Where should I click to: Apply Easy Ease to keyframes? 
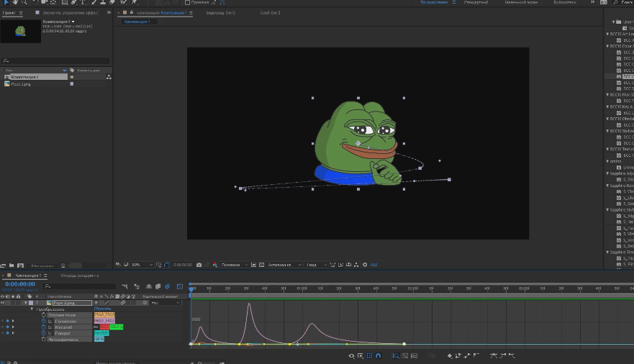(x=494, y=356)
